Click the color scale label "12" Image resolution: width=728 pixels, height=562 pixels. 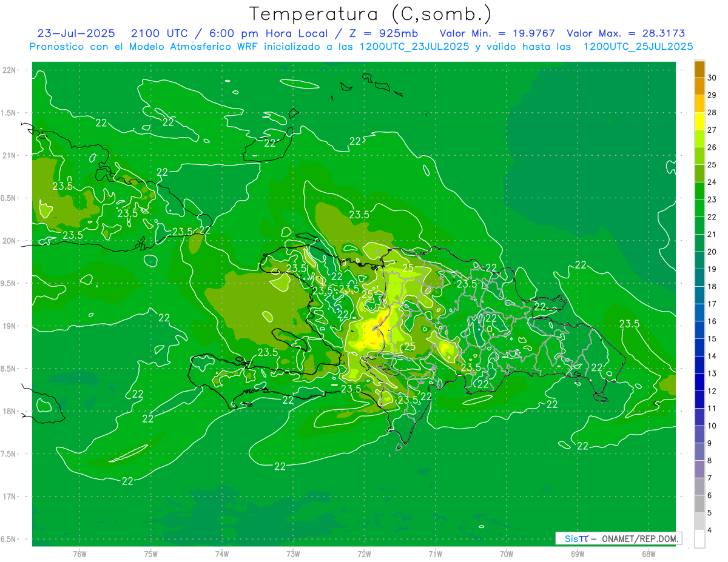tap(712, 391)
